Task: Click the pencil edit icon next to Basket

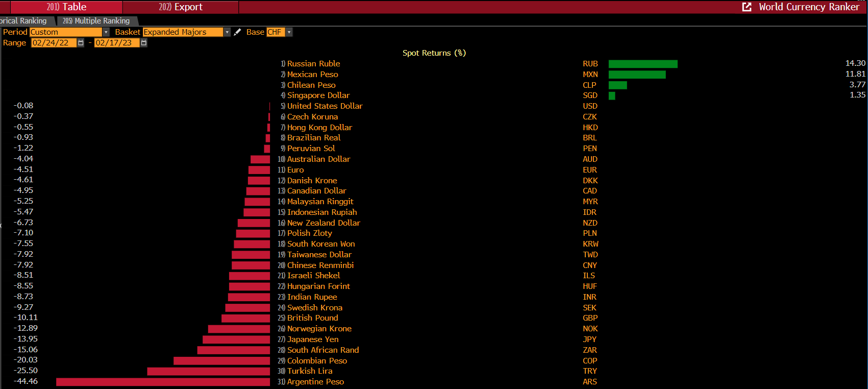Action: coord(237,32)
